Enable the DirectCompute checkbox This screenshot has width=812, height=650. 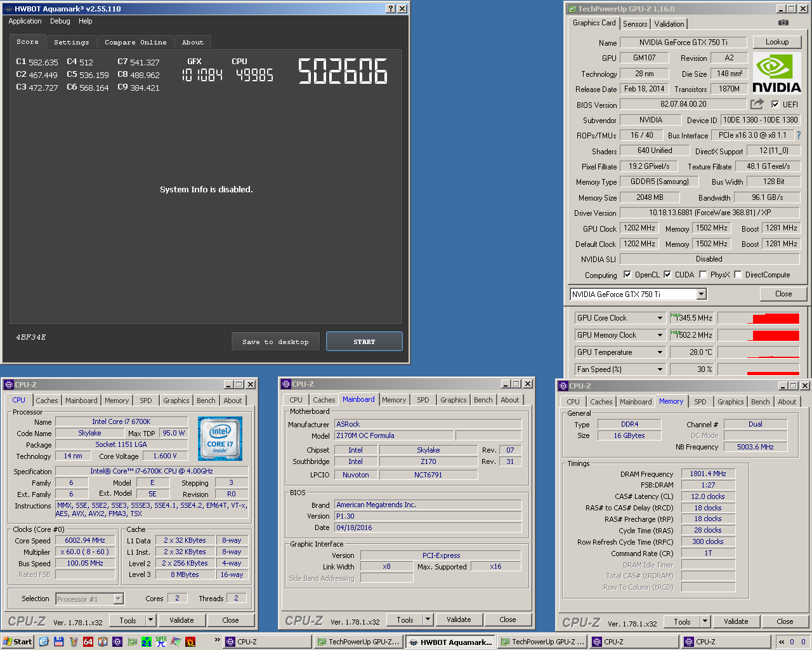tap(738, 274)
